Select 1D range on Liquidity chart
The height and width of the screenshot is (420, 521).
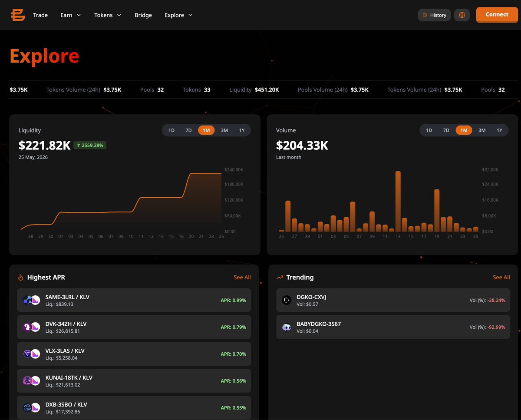pyautogui.click(x=171, y=130)
